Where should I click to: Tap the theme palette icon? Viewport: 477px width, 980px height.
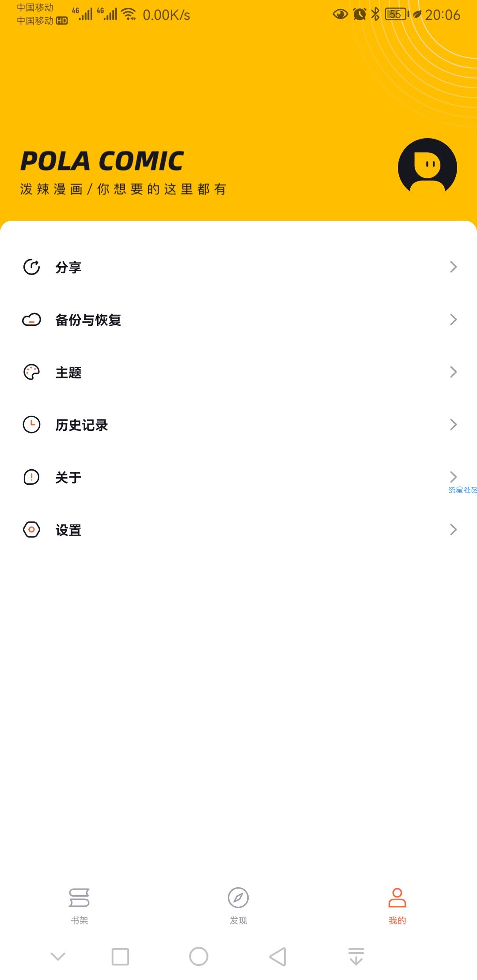click(x=31, y=372)
